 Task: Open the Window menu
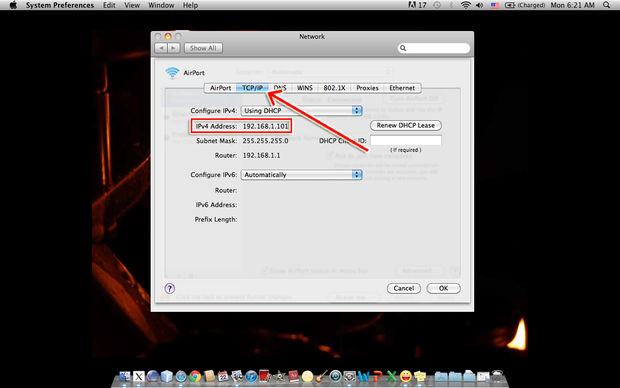pos(161,5)
